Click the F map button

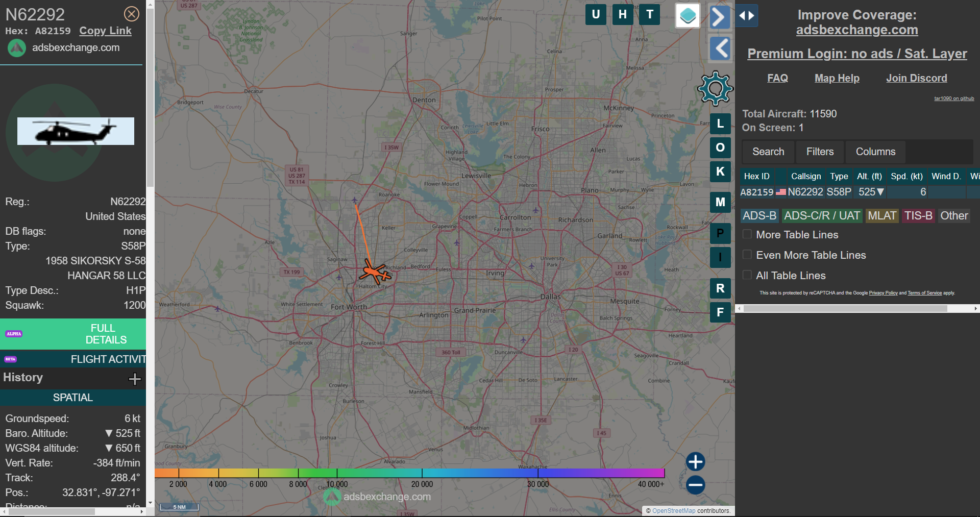(720, 312)
